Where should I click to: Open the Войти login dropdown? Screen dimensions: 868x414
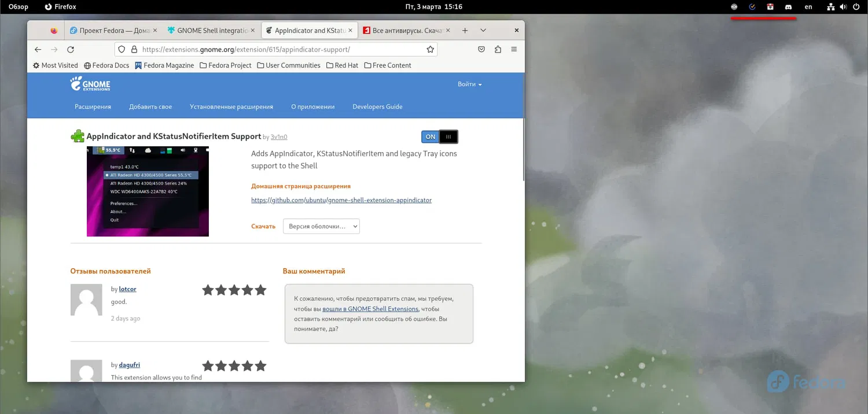point(469,84)
